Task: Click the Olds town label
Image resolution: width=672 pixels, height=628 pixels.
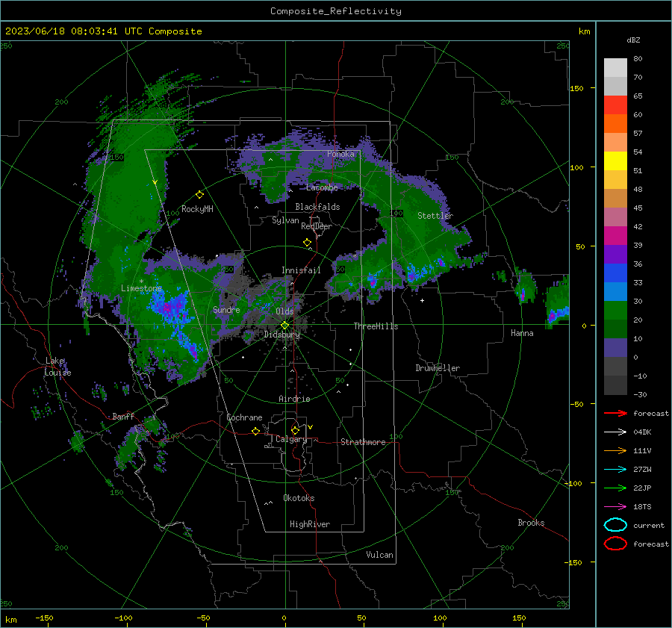Action: pos(284,311)
